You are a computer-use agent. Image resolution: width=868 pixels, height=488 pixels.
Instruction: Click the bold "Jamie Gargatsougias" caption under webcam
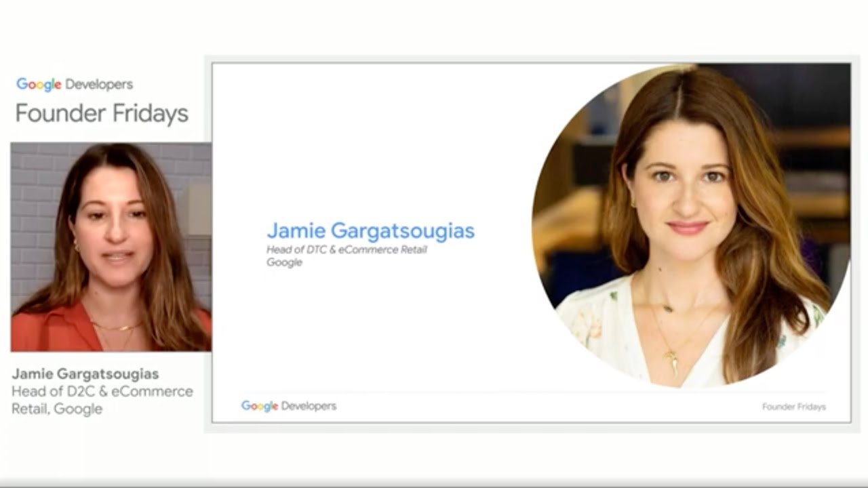coord(85,374)
